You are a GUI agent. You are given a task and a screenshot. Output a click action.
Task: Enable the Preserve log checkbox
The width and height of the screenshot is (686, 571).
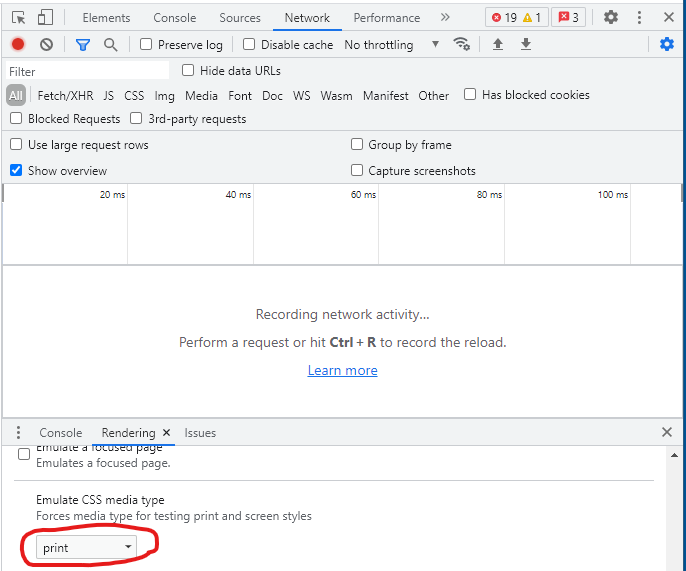coord(146,45)
